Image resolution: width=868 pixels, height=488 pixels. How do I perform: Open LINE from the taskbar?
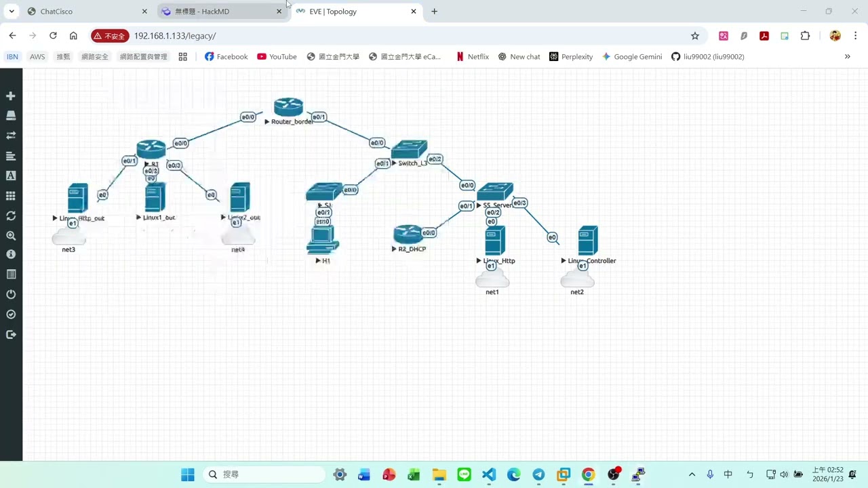(x=464, y=474)
